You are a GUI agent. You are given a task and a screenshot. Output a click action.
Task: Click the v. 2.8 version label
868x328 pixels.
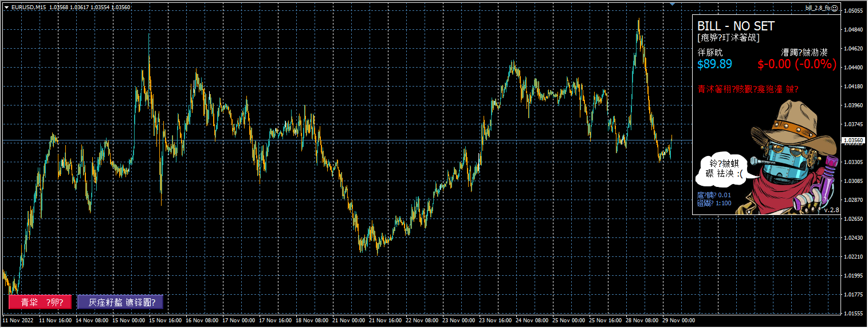pos(831,210)
